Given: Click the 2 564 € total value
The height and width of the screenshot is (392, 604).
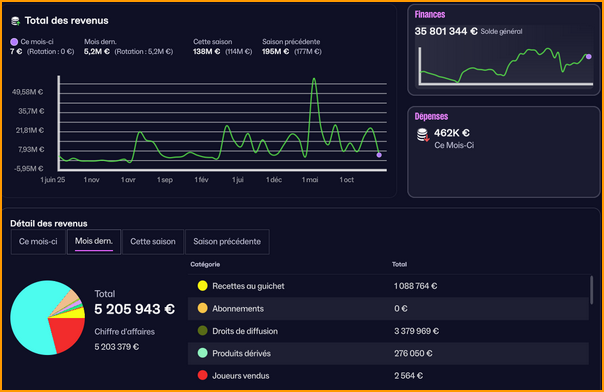Looking at the screenshot, I should (408, 375).
